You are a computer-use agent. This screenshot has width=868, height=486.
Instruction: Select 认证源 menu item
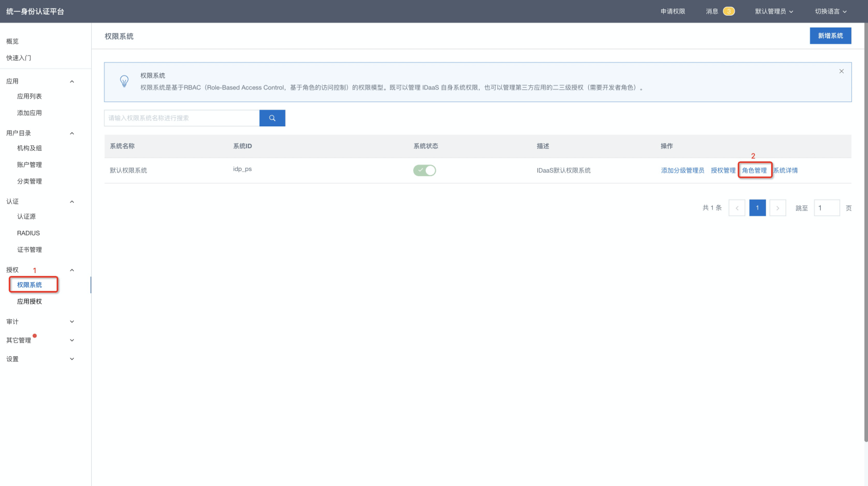[x=27, y=216]
